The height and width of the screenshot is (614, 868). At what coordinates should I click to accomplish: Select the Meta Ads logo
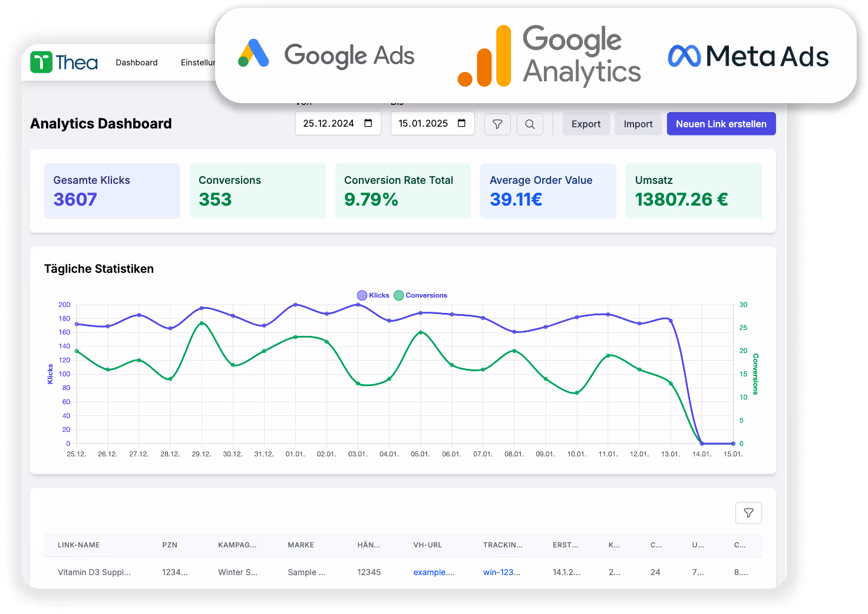(x=748, y=56)
